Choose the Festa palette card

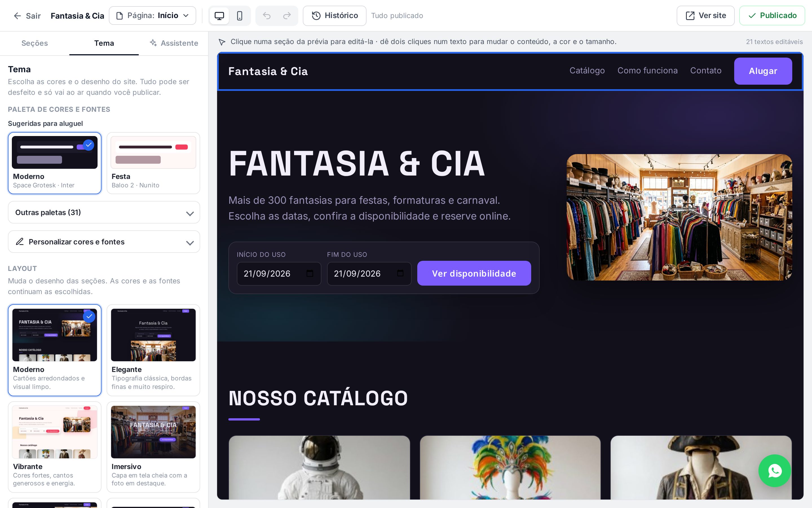coord(153,163)
